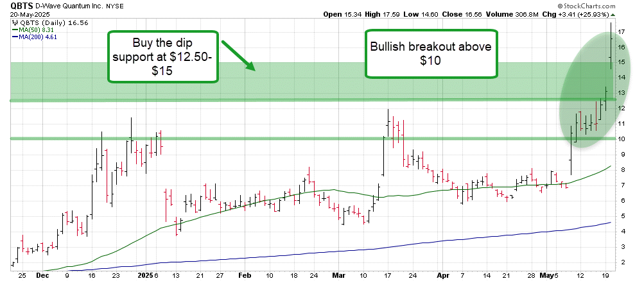The height and width of the screenshot is (281, 644).
Task: Click the blue MA(200) legend line marker
Action: point(14,37)
